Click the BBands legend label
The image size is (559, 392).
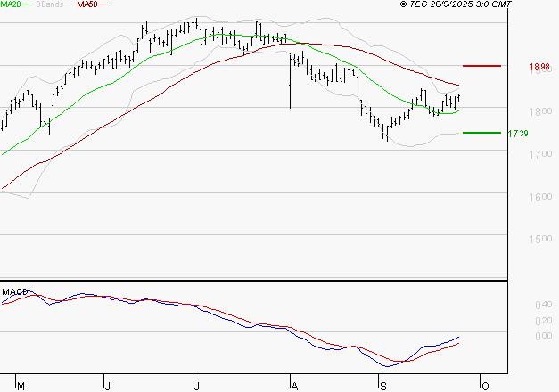(50, 4)
